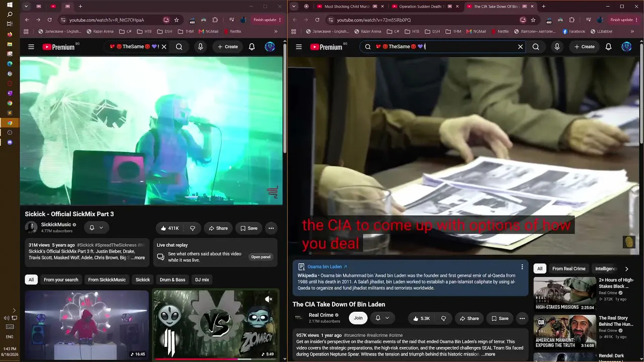Viewport: 644px width, 362px height.
Task: Open options for Wikipedia info panel
Action: pos(522,267)
